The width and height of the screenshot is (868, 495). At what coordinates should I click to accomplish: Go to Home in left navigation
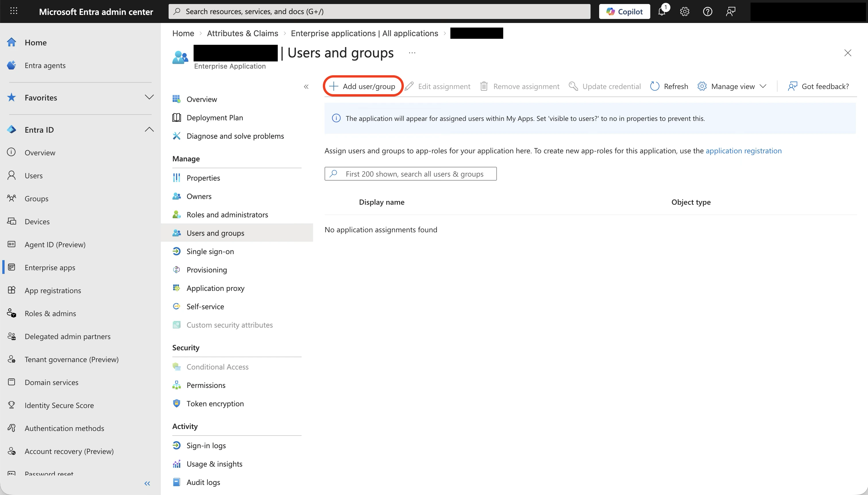[x=35, y=42]
